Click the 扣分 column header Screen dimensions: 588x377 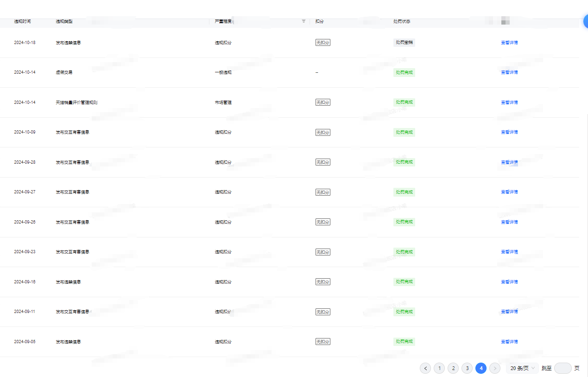coord(319,21)
